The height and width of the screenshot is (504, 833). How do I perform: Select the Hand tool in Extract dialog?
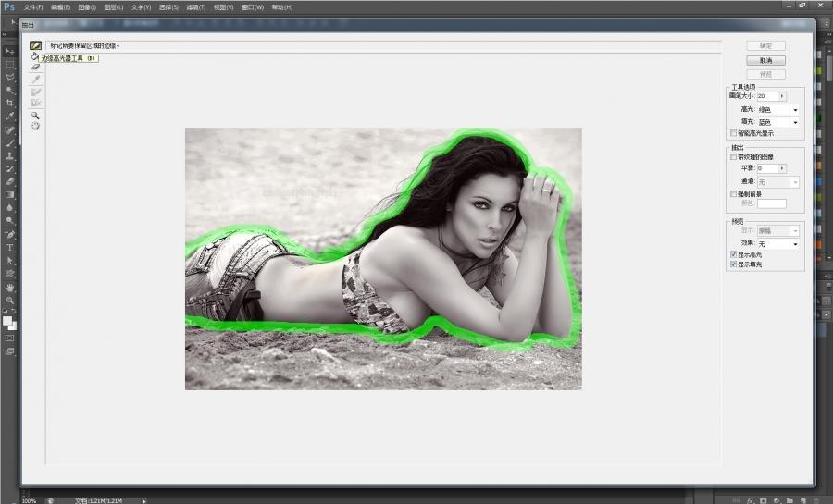point(35,127)
